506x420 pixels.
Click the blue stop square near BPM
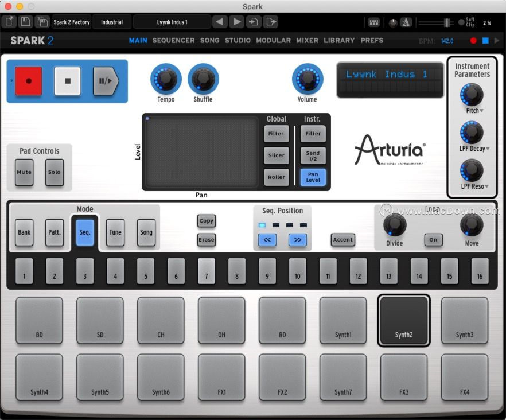pyautogui.click(x=485, y=41)
